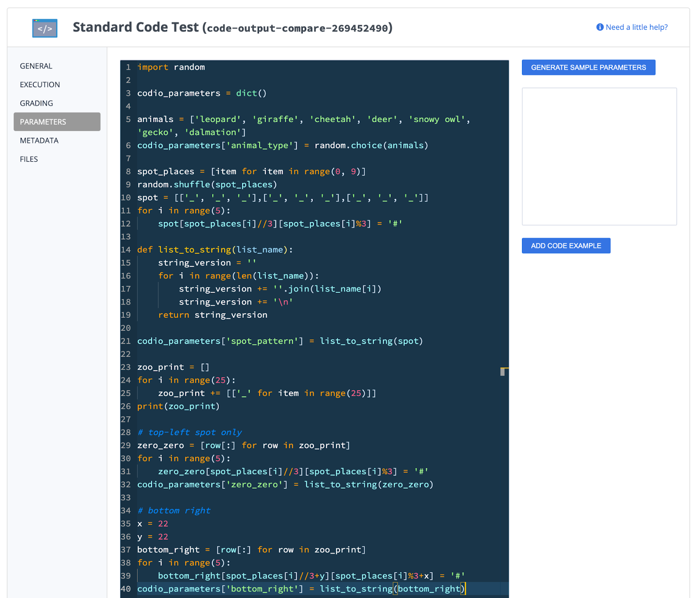The image size is (700, 598).
Task: Click the 'Standard Code Test' title text
Action: pos(136,27)
